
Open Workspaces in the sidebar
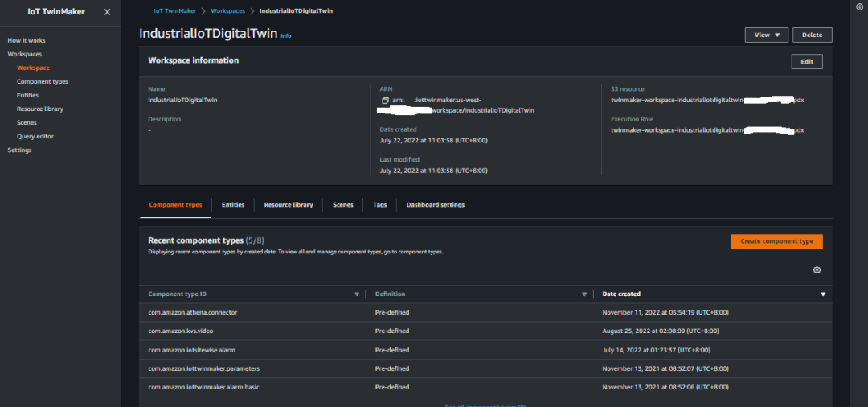click(24, 54)
